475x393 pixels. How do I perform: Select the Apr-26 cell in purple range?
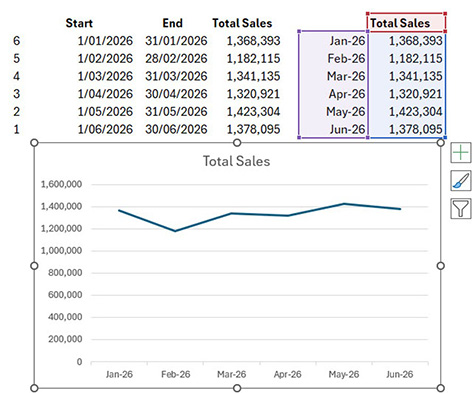click(x=333, y=94)
